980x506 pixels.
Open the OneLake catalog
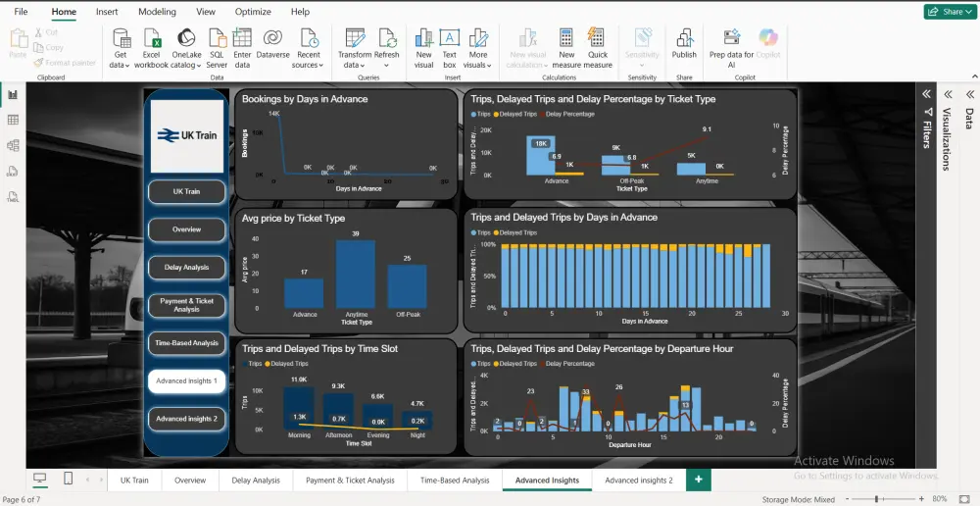point(185,48)
